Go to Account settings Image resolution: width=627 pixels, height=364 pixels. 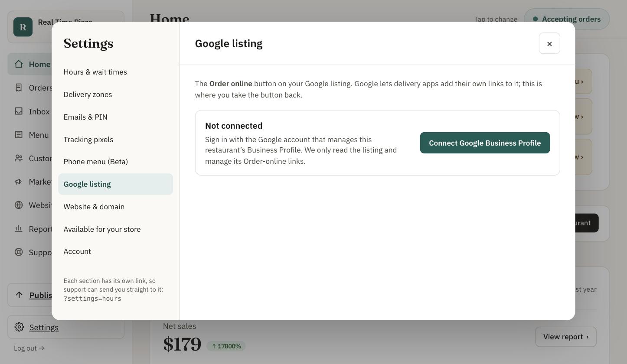(x=115, y=251)
